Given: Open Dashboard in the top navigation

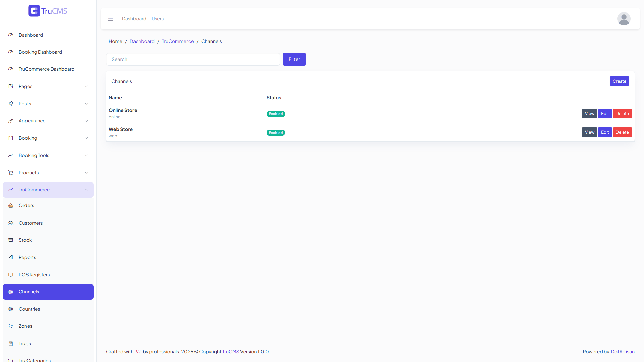Looking at the screenshot, I should tap(134, 19).
